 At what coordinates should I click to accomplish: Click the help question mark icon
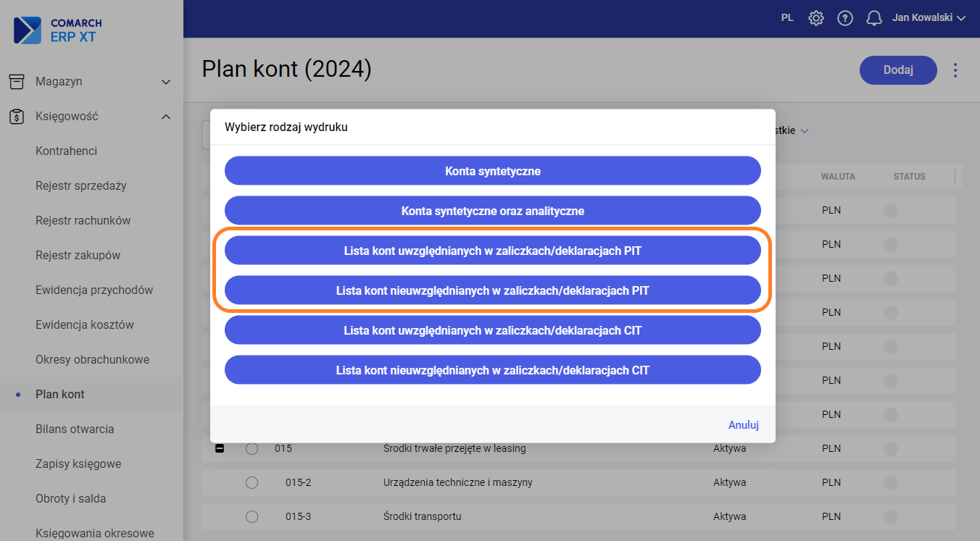[x=845, y=18]
